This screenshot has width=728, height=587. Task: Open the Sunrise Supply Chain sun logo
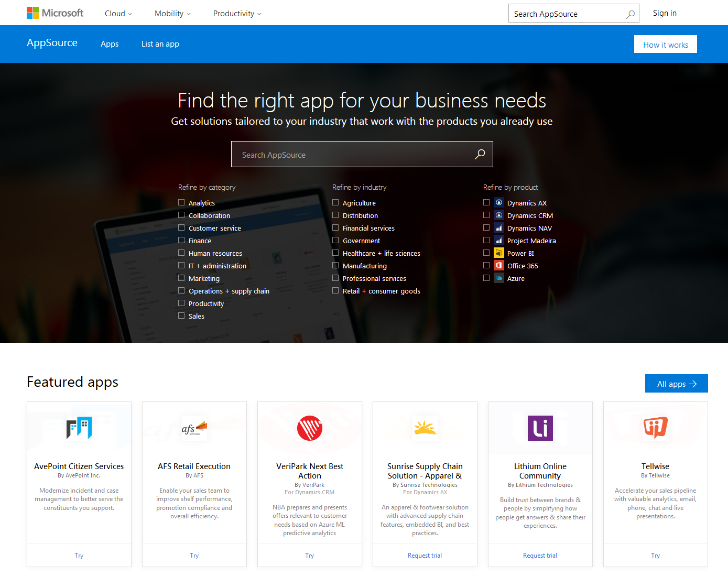(x=425, y=428)
